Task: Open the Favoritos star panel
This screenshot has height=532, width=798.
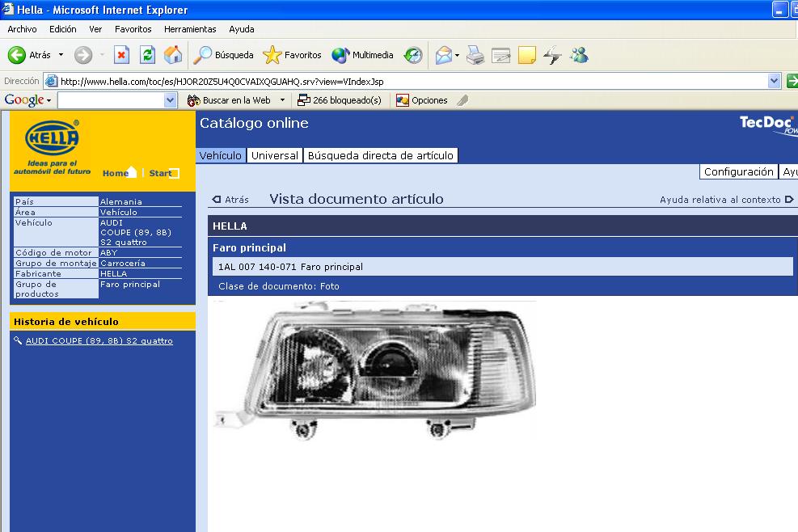Action: 292,55
